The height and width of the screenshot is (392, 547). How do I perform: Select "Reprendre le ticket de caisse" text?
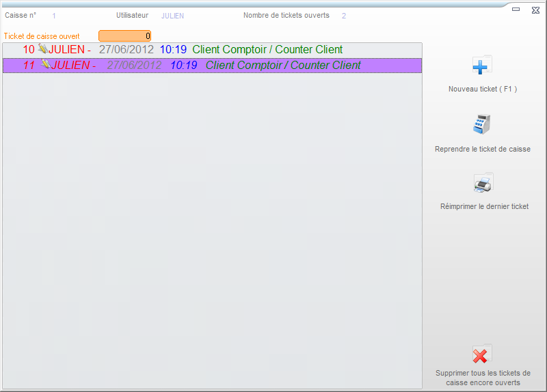coord(482,149)
